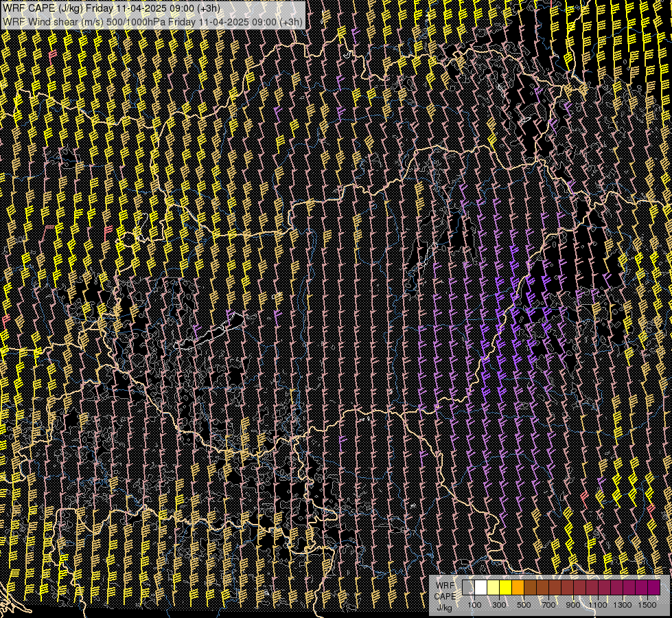Select the orange legend swatch
672x618 pixels.
pos(518,587)
